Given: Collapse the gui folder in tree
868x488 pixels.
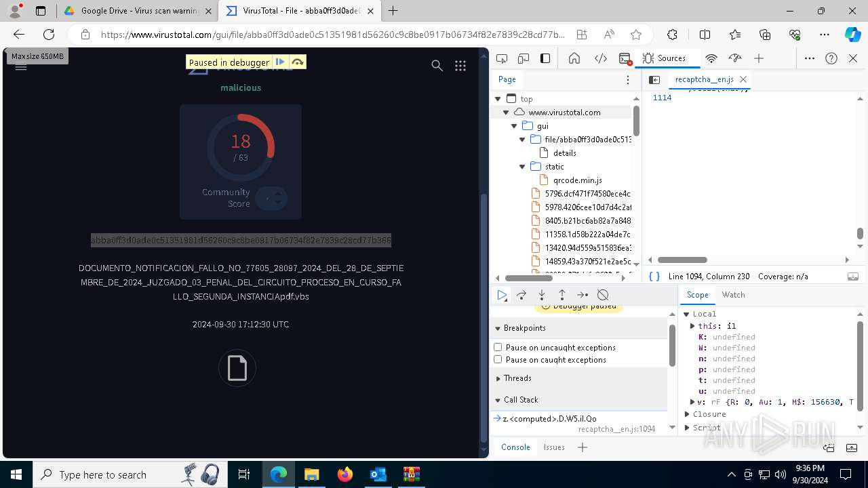Looking at the screenshot, I should (514, 126).
